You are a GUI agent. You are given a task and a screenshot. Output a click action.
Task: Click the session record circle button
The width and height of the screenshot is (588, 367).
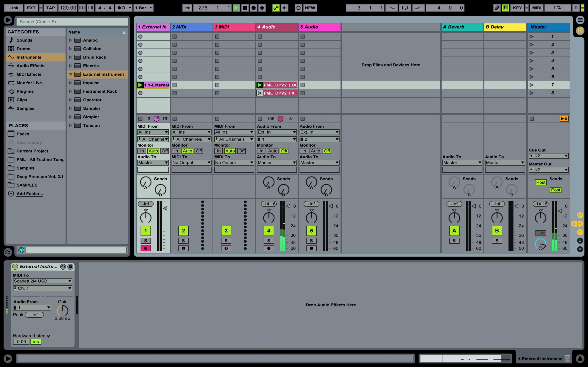click(253, 8)
